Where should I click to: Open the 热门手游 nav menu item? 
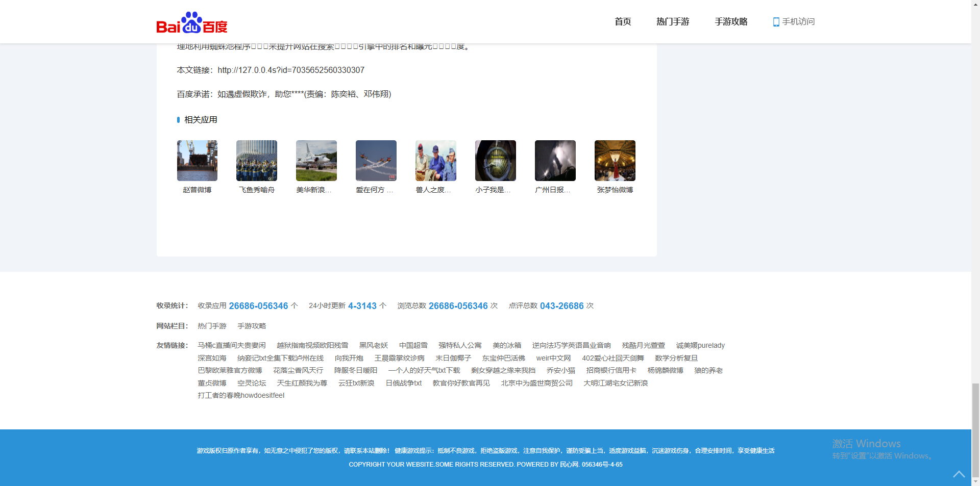pos(673,22)
